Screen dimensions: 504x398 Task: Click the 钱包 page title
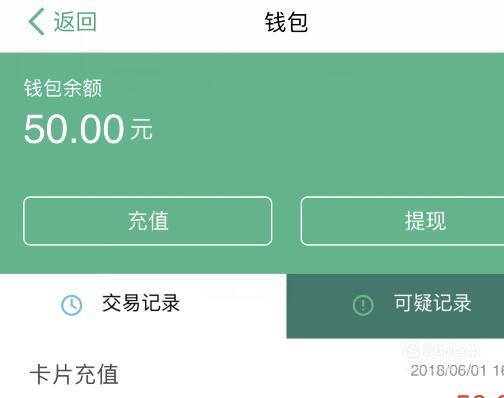[286, 22]
